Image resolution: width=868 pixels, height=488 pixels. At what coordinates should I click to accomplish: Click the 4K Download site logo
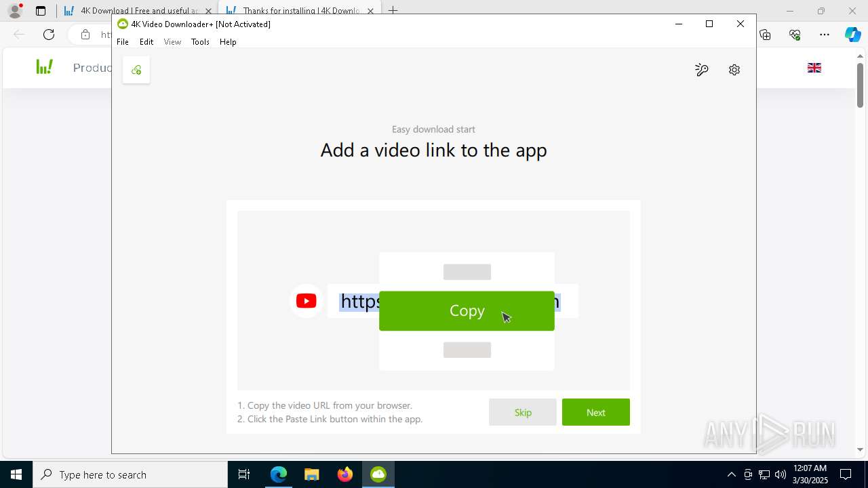click(x=45, y=67)
